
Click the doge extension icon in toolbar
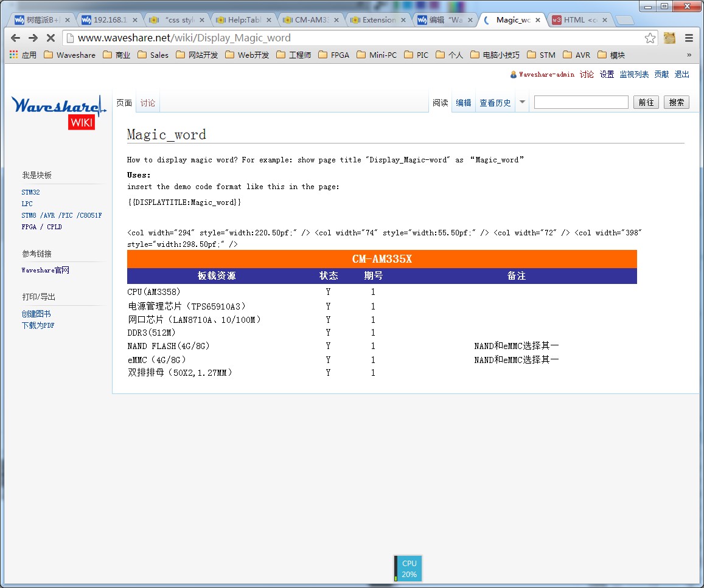(x=669, y=38)
